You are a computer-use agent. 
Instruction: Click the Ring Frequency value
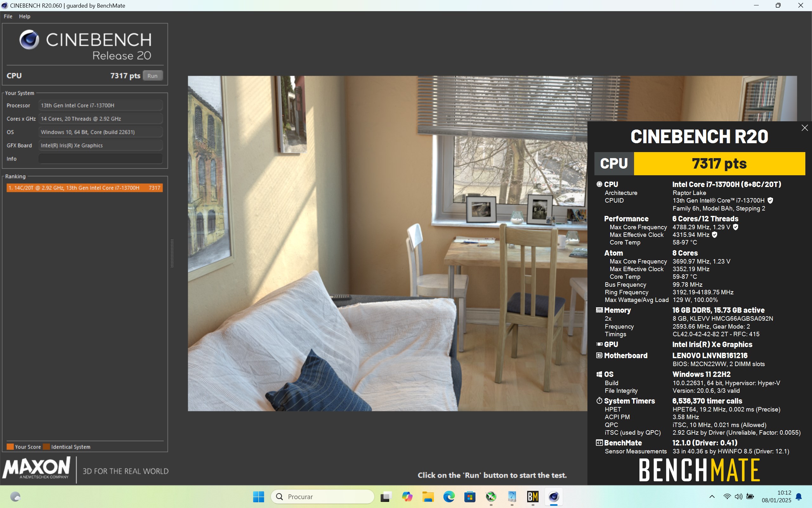tap(703, 292)
